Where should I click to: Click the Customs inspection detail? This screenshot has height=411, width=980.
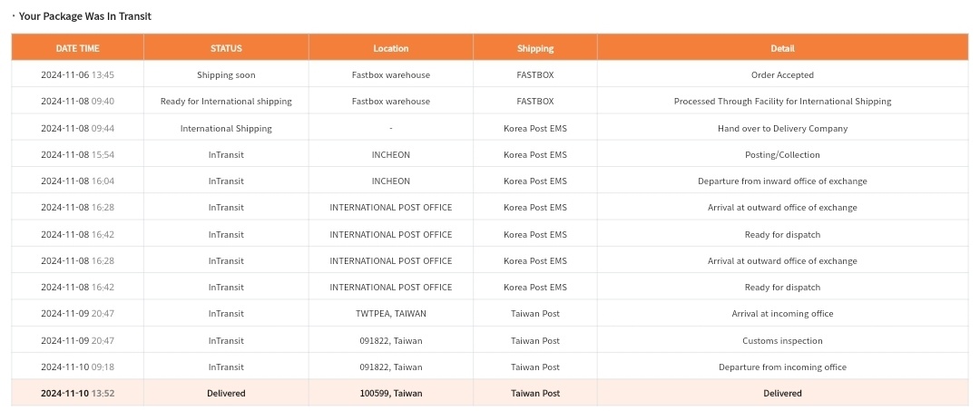pyautogui.click(x=782, y=341)
